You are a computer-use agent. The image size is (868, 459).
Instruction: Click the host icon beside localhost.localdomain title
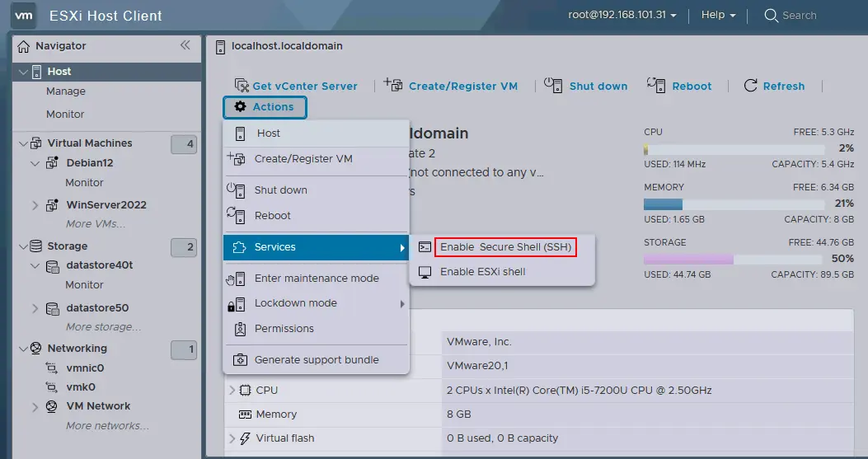pos(220,47)
